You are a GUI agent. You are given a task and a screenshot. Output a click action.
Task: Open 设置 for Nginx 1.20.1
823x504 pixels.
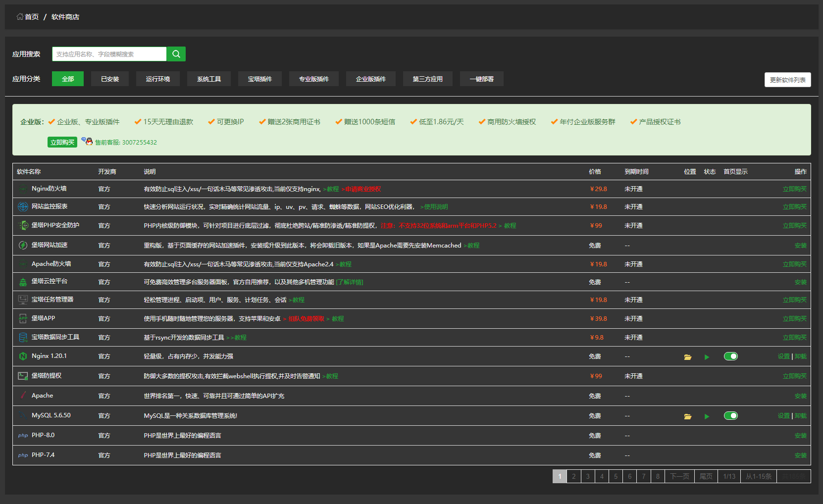click(x=784, y=356)
